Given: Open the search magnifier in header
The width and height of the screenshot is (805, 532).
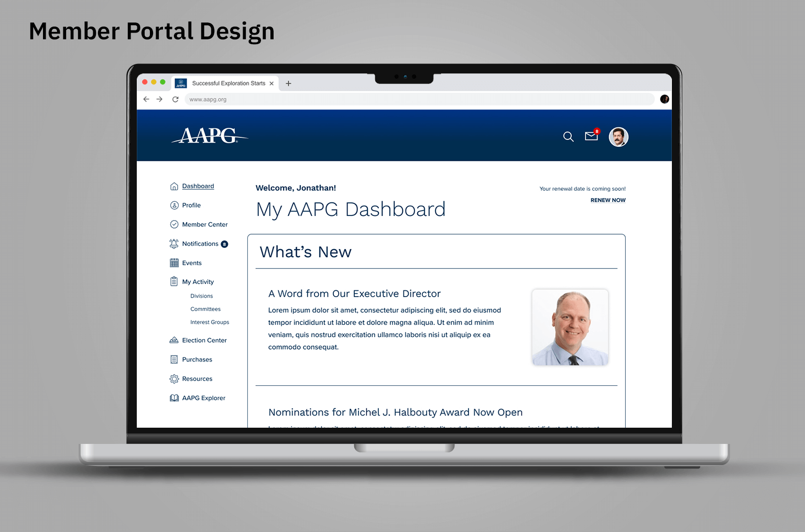Looking at the screenshot, I should tap(568, 137).
